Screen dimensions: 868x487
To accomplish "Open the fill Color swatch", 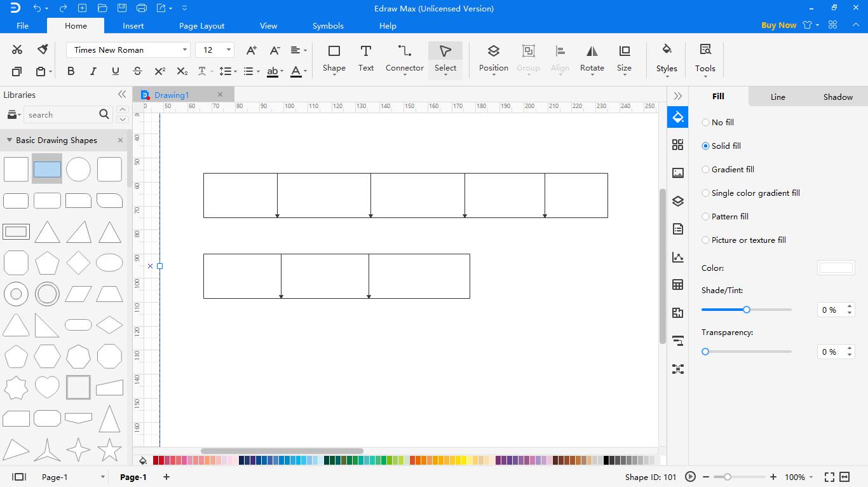I will 836,268.
